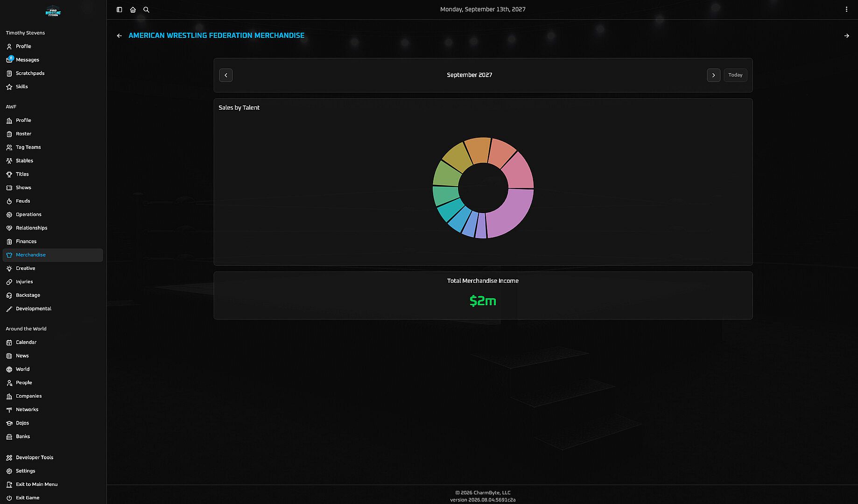The width and height of the screenshot is (858, 504).
Task: Click the $2m total income value
Action: [x=483, y=301]
